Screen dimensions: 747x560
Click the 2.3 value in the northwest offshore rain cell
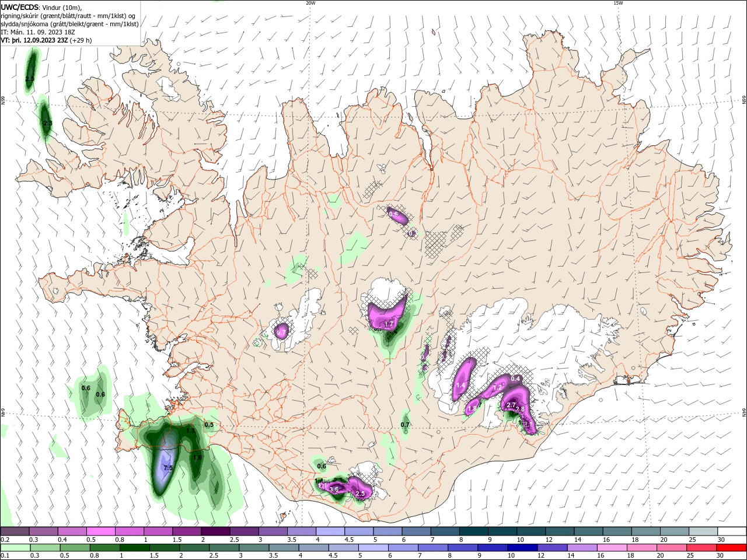48,123
